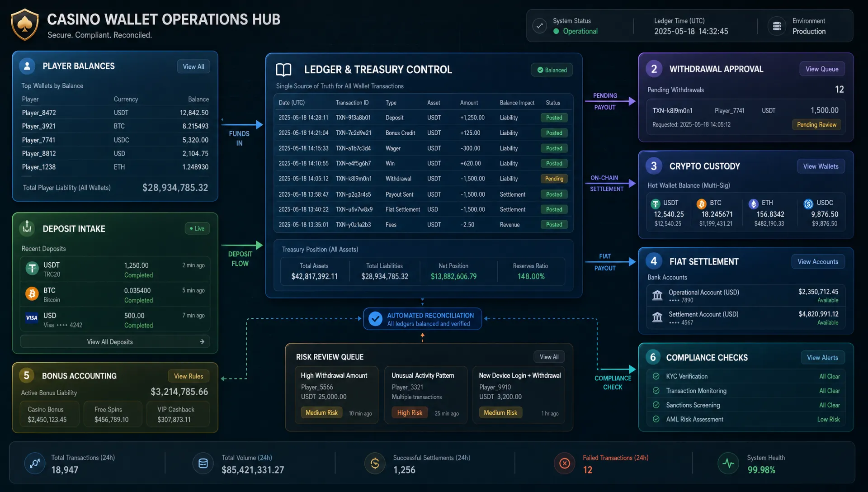This screenshot has height=492, width=868.
Task: Click the System Status checkmark icon
Action: (x=539, y=26)
